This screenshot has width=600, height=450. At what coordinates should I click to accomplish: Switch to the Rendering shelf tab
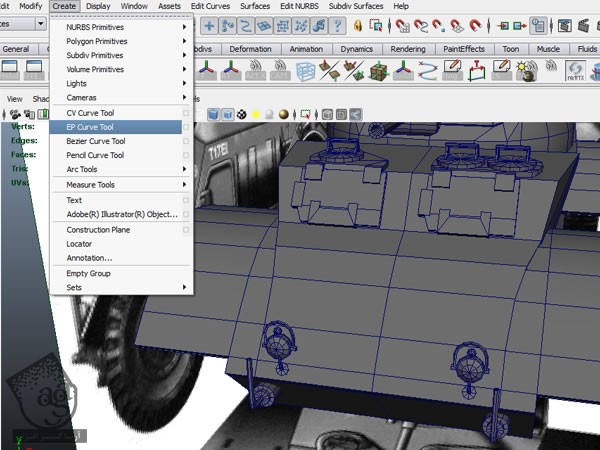[408, 48]
